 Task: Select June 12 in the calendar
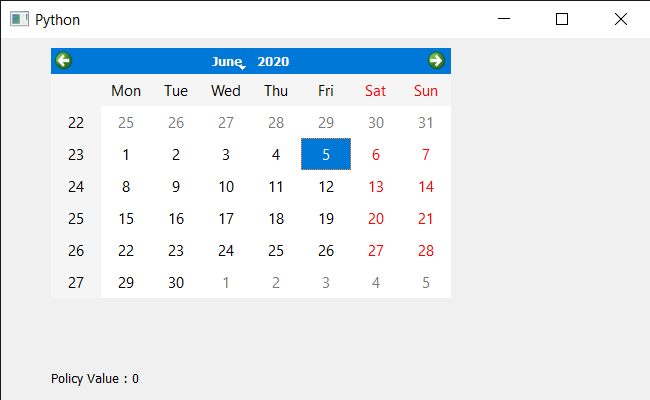[x=326, y=187]
